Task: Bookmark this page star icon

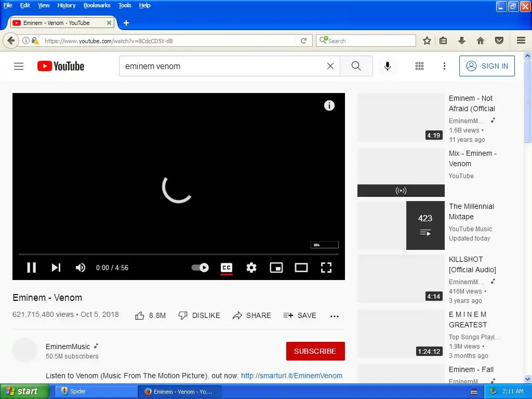Action: 427,41
